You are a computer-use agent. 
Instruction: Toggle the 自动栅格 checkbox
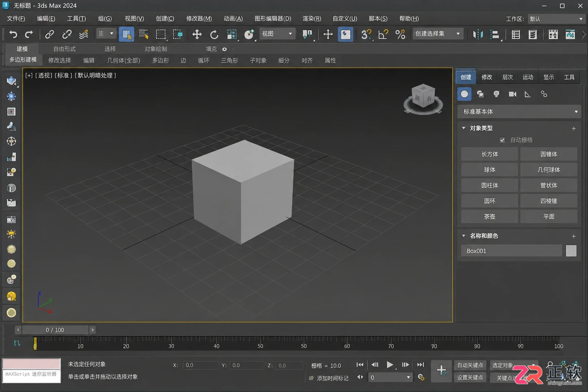[502, 140]
